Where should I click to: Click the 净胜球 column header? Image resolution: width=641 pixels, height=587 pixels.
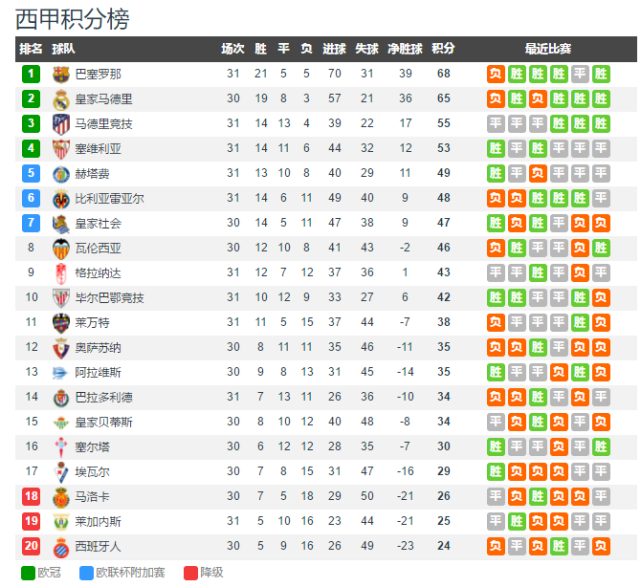404,49
